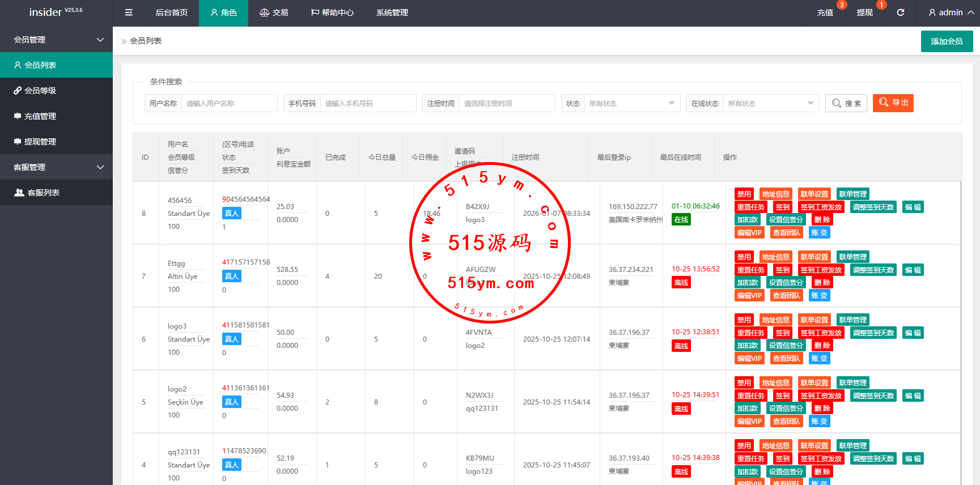Viewport: 980px width, 485px height.
Task: Click the 添加会员 button
Action: pyautogui.click(x=947, y=41)
